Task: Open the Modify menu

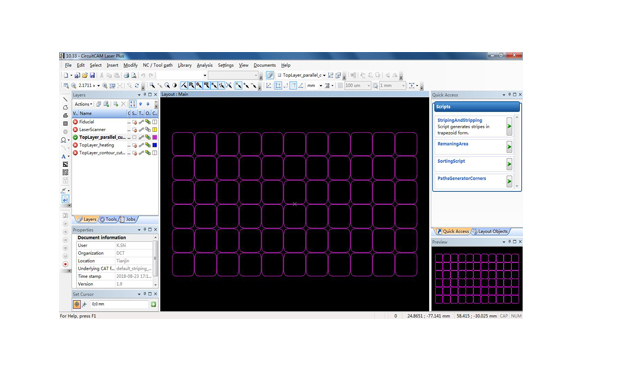Action: tap(130, 65)
